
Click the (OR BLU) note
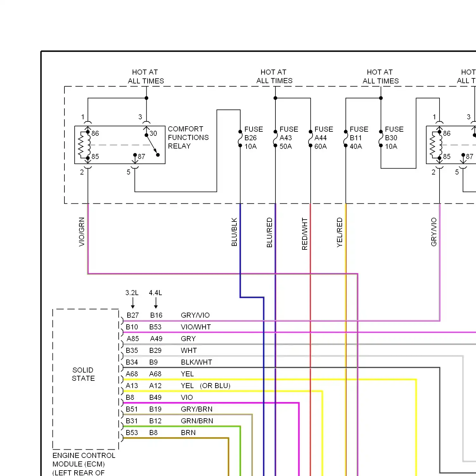[215, 386]
